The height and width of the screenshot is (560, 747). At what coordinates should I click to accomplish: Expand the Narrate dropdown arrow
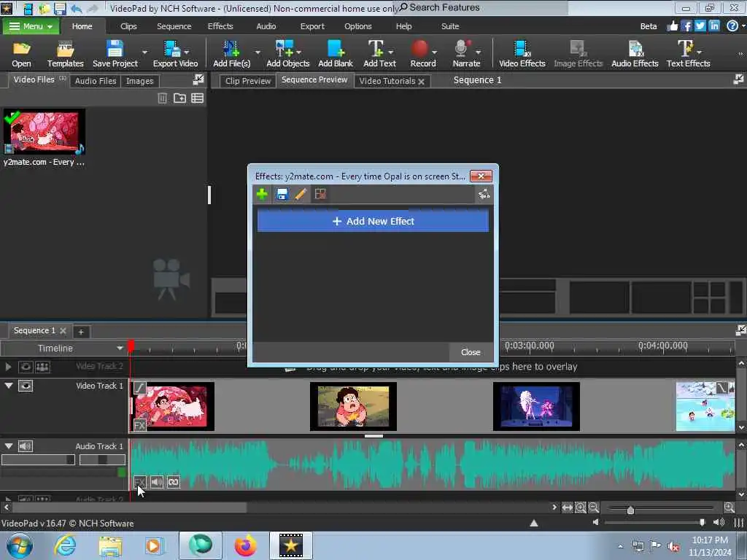pyautogui.click(x=478, y=52)
